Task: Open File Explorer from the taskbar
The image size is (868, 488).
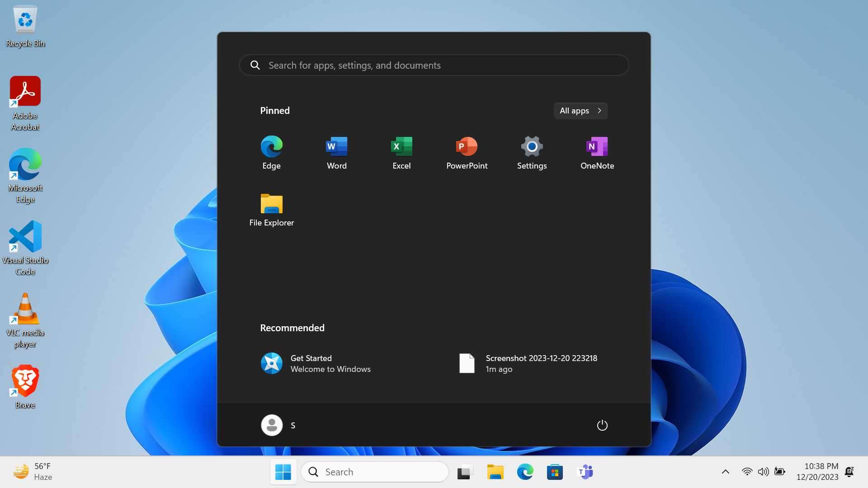Action: coord(495,472)
